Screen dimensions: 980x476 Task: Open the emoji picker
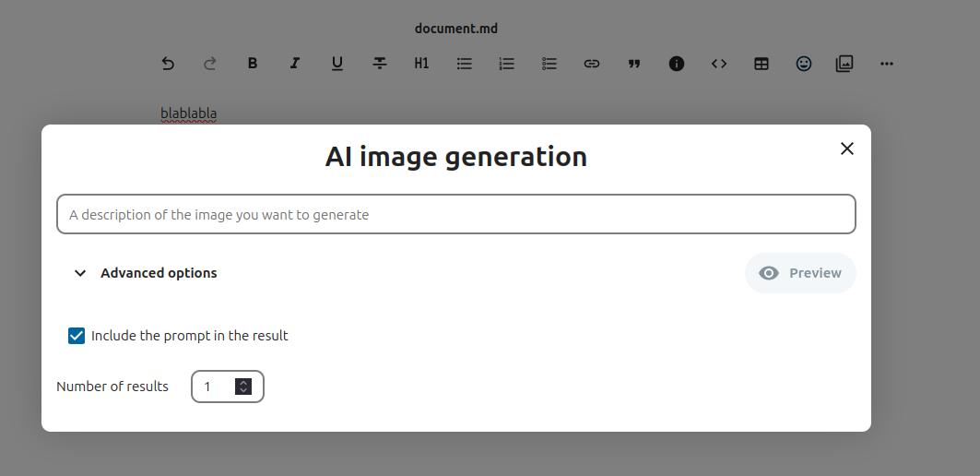click(x=804, y=64)
